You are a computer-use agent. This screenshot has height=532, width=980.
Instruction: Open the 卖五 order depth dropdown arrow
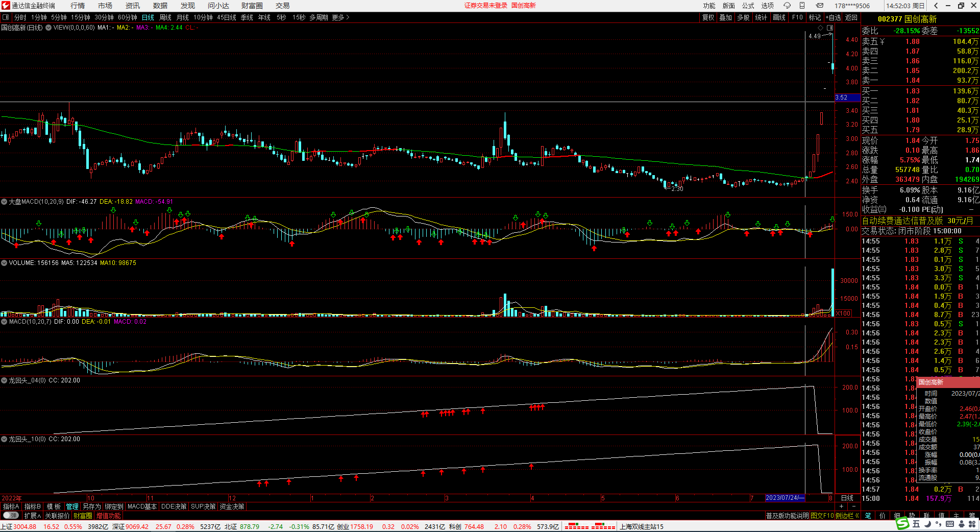pos(883,42)
